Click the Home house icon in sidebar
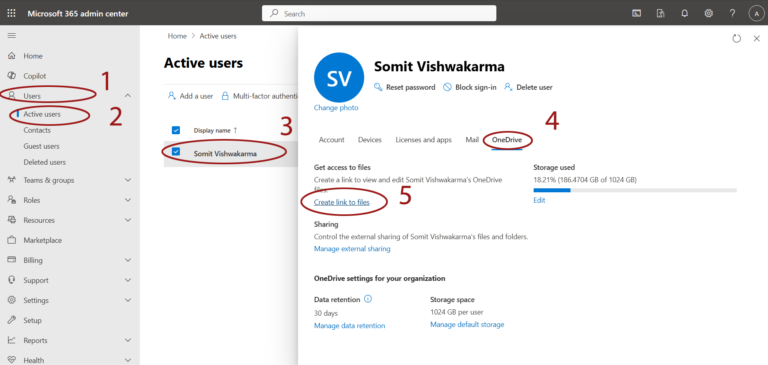The image size is (768, 365). [12, 56]
